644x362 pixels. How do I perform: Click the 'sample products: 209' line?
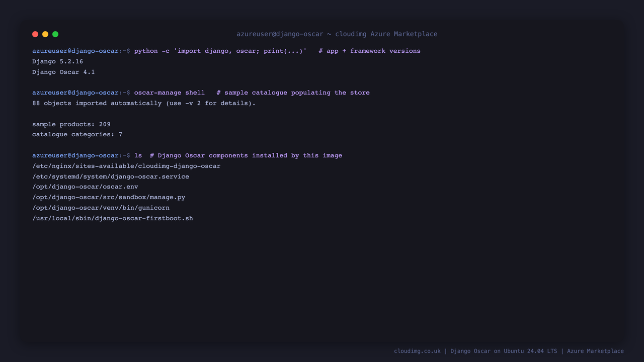point(71,124)
